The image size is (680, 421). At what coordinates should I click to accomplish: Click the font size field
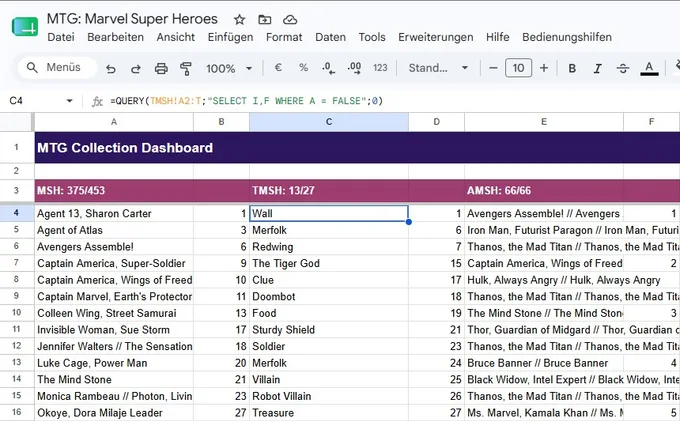(518, 68)
